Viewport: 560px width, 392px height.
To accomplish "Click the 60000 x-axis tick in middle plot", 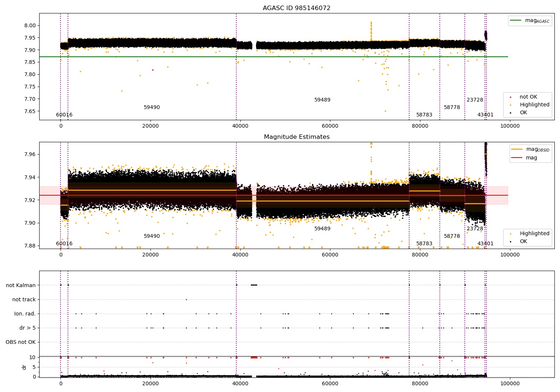I will (x=330, y=255).
